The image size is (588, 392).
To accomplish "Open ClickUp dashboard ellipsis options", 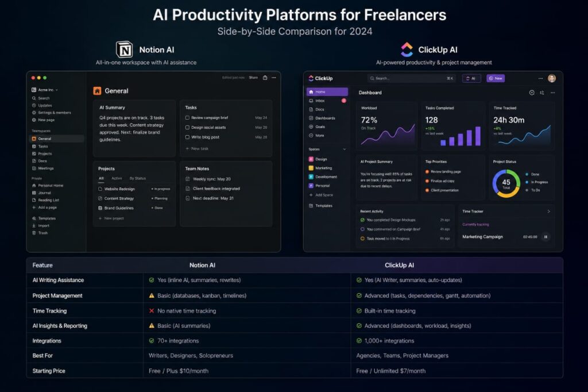I will 553,93.
